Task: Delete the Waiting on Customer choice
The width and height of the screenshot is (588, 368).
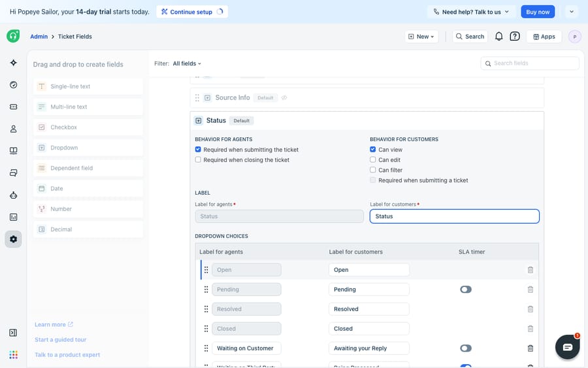Action: point(531,348)
